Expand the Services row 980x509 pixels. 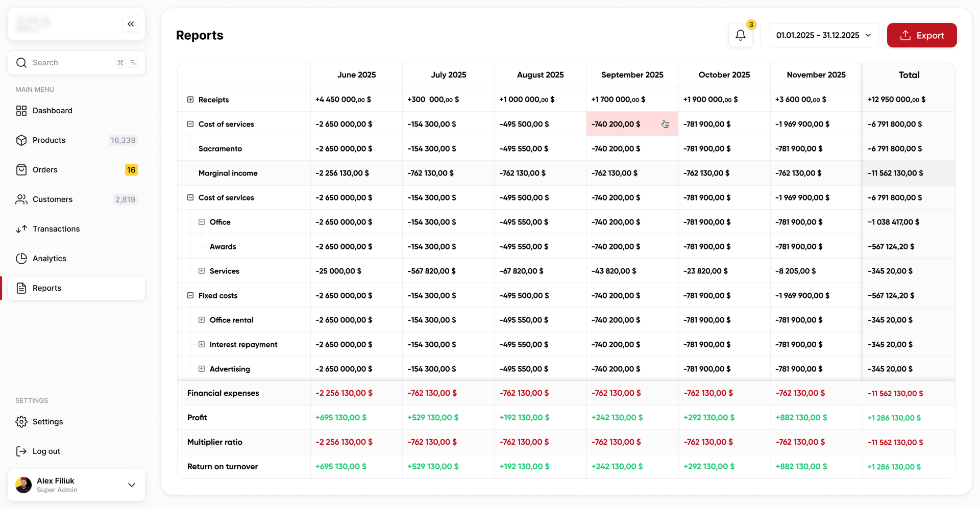[202, 271]
